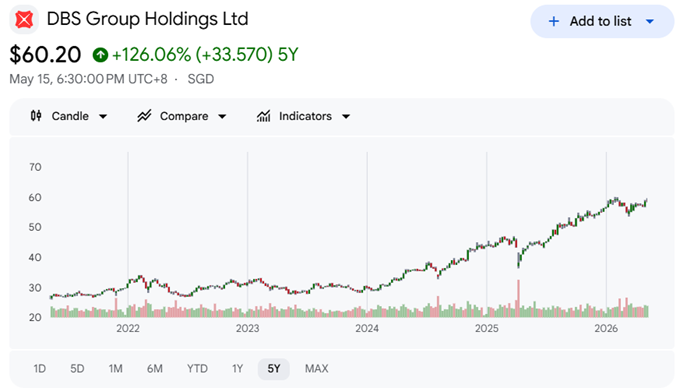Expand the Compare dropdown arrow
This screenshot has height=388, width=680.
coord(222,116)
